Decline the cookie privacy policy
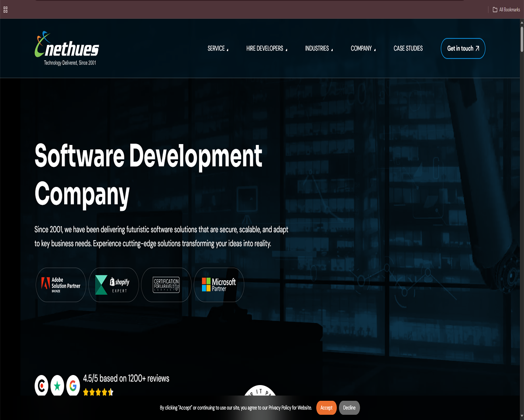This screenshot has height=420, width=524. [x=349, y=408]
